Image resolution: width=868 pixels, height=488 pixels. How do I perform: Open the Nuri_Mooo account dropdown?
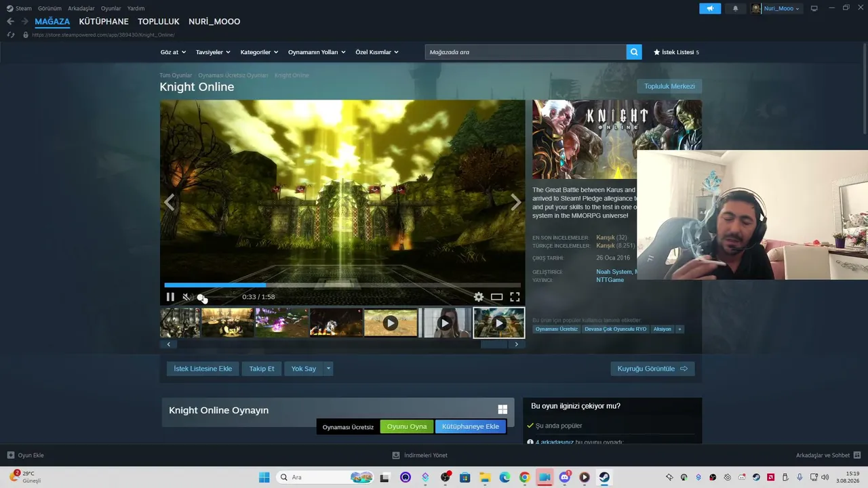tap(776, 9)
